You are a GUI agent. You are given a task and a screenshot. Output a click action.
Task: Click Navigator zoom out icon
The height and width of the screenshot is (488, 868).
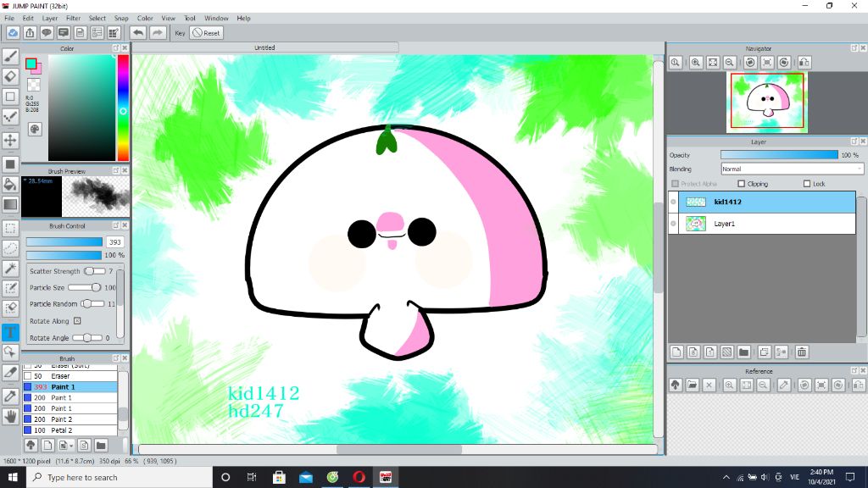click(x=730, y=63)
